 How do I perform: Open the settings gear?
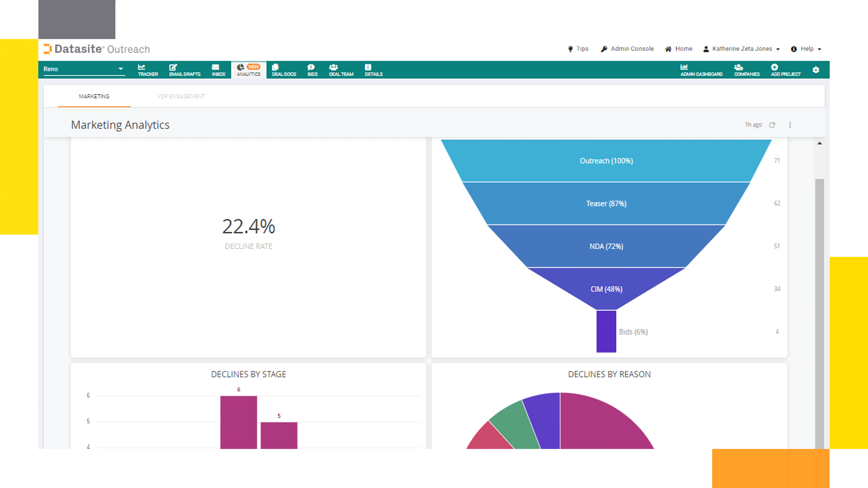pos(816,70)
